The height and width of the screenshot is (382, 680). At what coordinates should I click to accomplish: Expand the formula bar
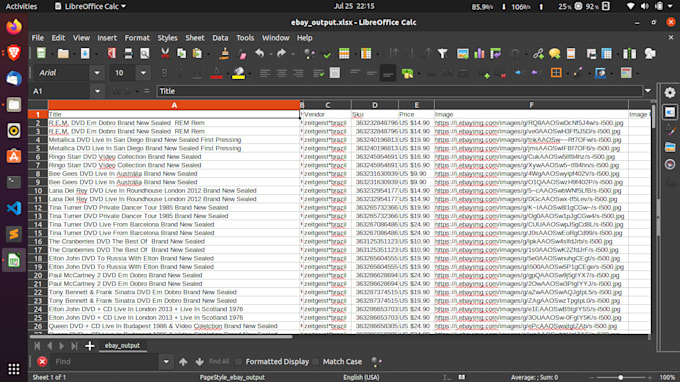coord(648,91)
